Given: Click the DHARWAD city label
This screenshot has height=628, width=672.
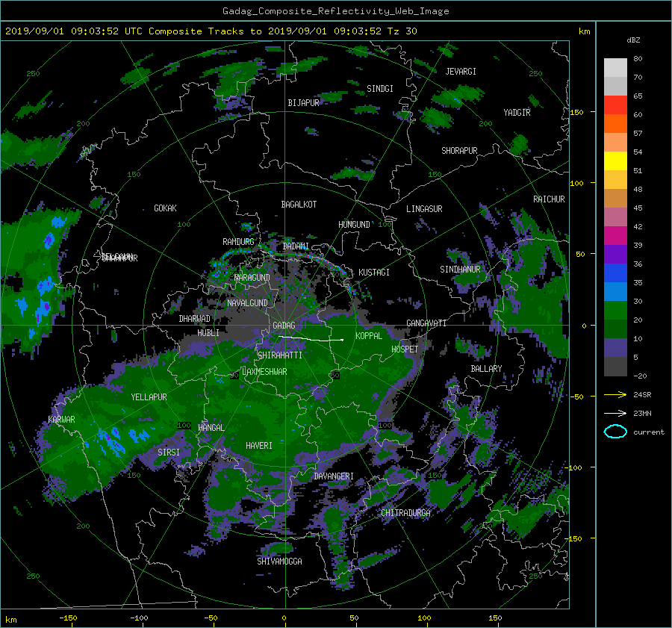Looking at the screenshot, I should point(195,319).
